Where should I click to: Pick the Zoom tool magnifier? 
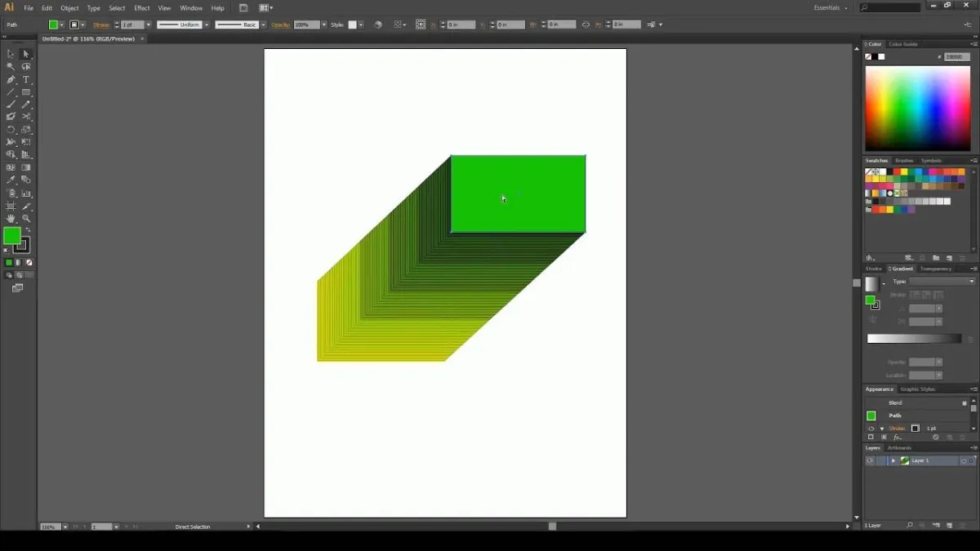click(26, 219)
